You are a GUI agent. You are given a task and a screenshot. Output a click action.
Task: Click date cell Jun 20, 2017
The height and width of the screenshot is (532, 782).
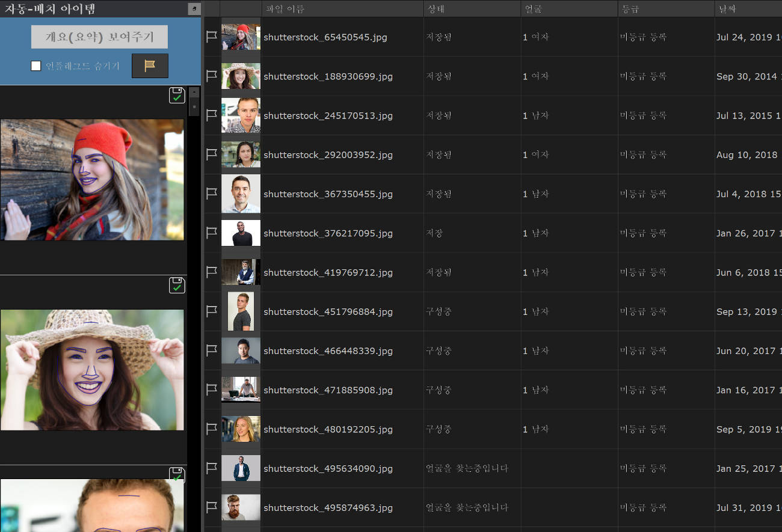748,350
